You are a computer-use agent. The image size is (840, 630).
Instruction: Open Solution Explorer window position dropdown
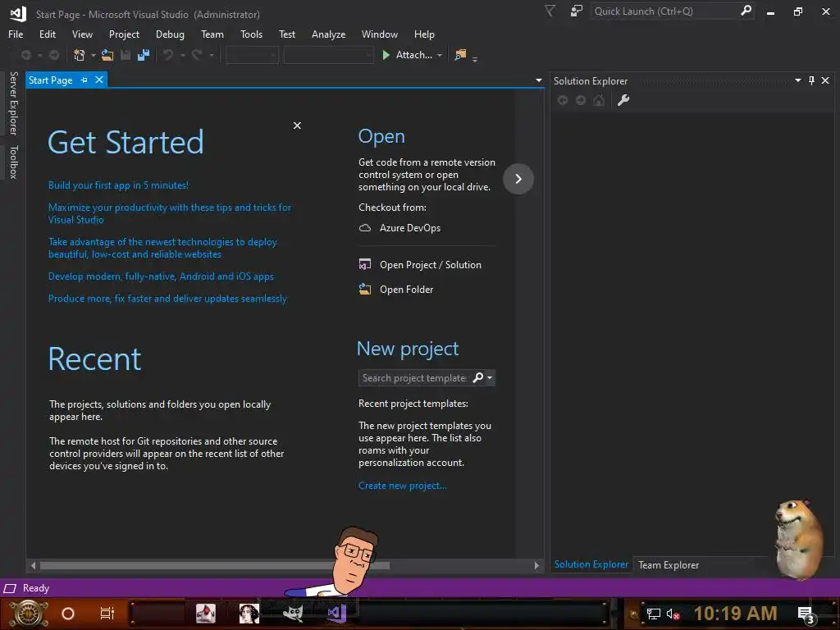coord(797,80)
